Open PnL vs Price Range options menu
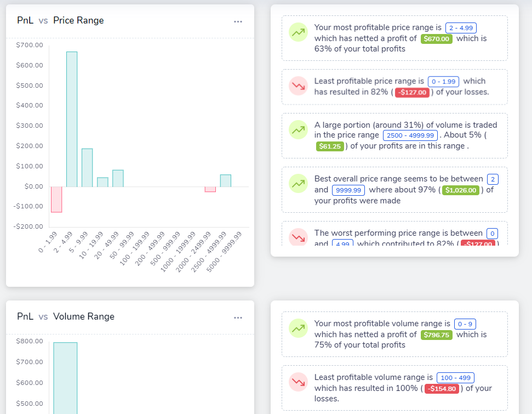Viewport: 532px width, 414px height. tap(238, 22)
